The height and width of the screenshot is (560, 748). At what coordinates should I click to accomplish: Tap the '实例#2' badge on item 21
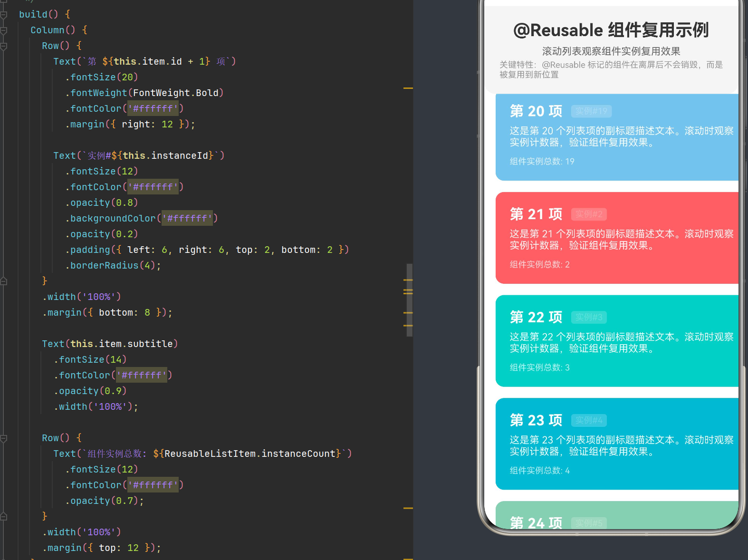click(589, 214)
